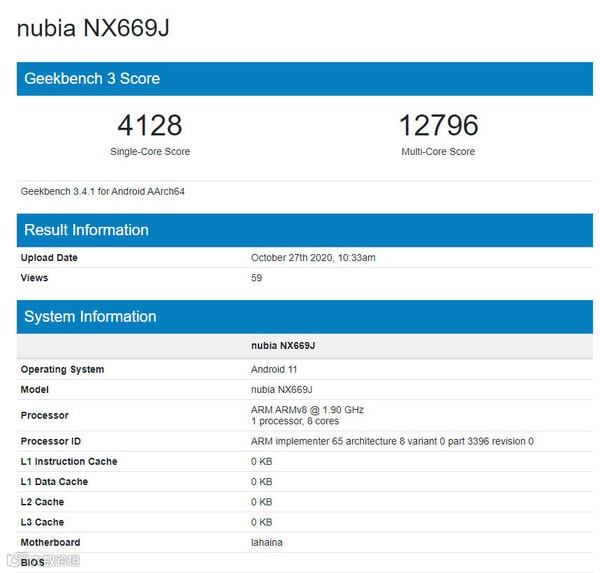Select '1 processor, 8 cores' text
Image resolution: width=600 pixels, height=573 pixels.
point(295,421)
